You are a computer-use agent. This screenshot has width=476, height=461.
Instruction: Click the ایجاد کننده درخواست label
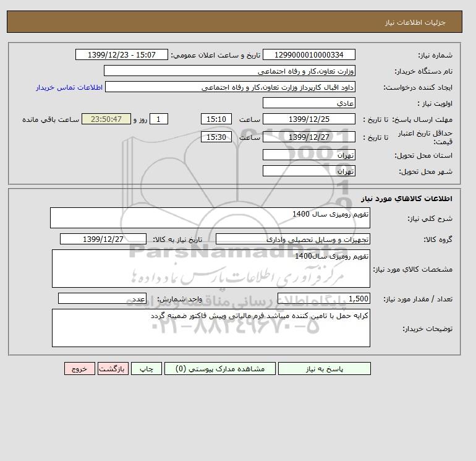pyautogui.click(x=418, y=87)
